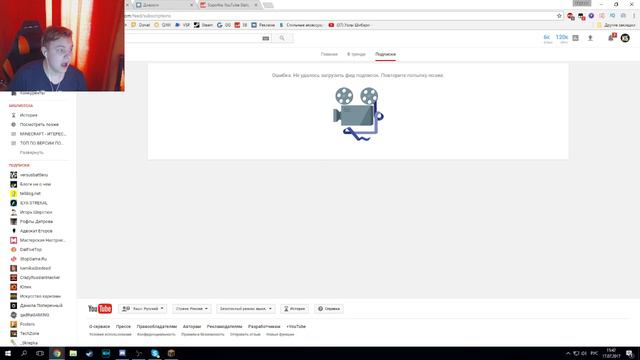Switch to the first Chrome tab with blue icon
640x360 pixels.
click(x=163, y=5)
